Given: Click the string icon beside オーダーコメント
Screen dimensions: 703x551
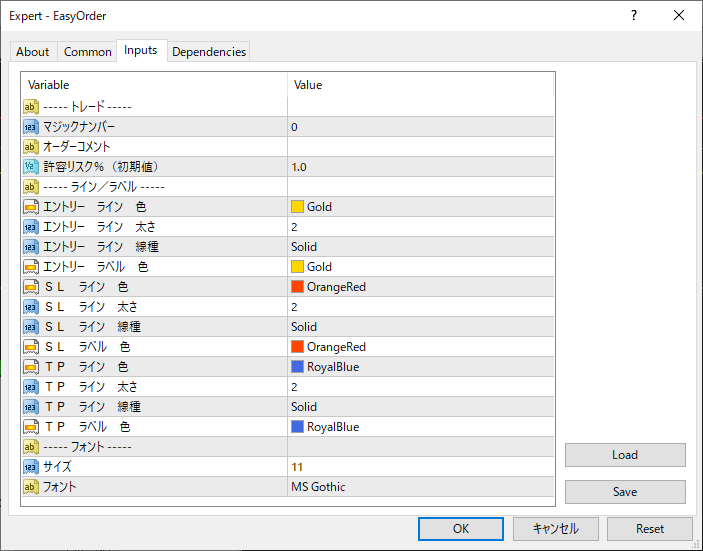Looking at the screenshot, I should click(x=30, y=147).
